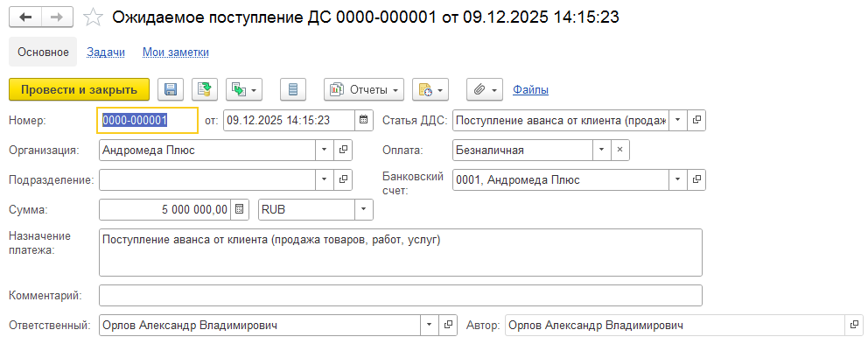
Task: Expand the Организация dropdown list
Action: point(325,150)
